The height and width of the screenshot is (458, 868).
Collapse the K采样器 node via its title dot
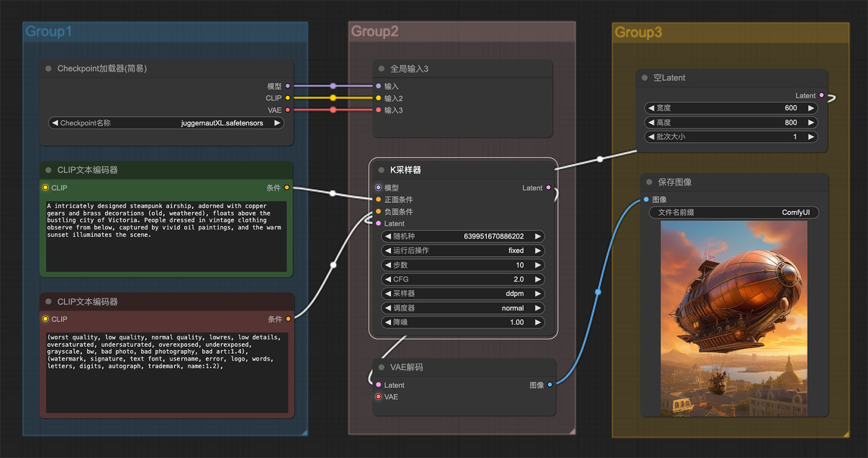[381, 171]
